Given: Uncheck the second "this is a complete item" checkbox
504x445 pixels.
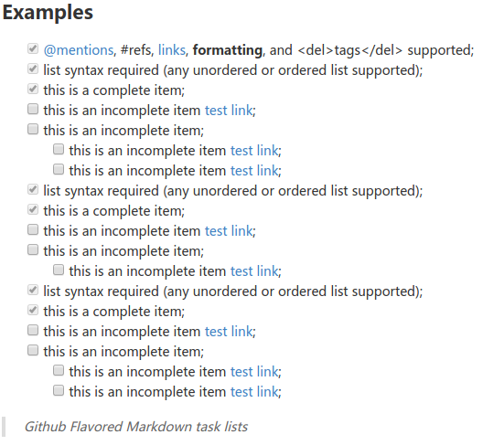Looking at the screenshot, I should point(33,209).
